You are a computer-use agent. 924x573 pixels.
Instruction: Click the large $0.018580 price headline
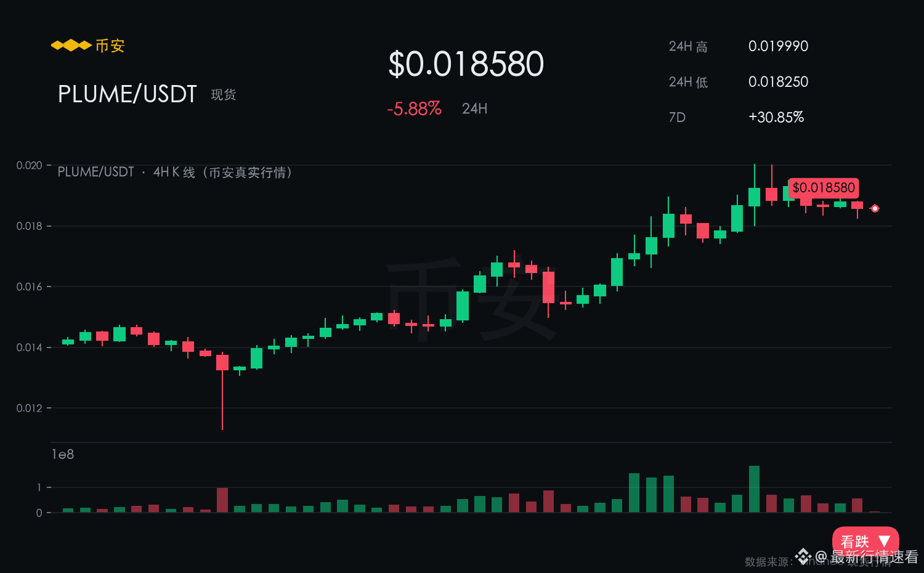466,64
